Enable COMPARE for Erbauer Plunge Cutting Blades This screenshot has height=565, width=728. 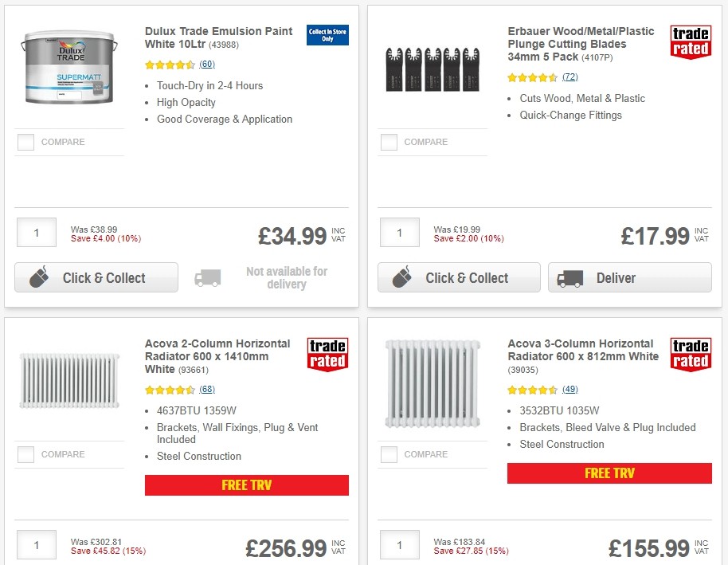coord(388,142)
